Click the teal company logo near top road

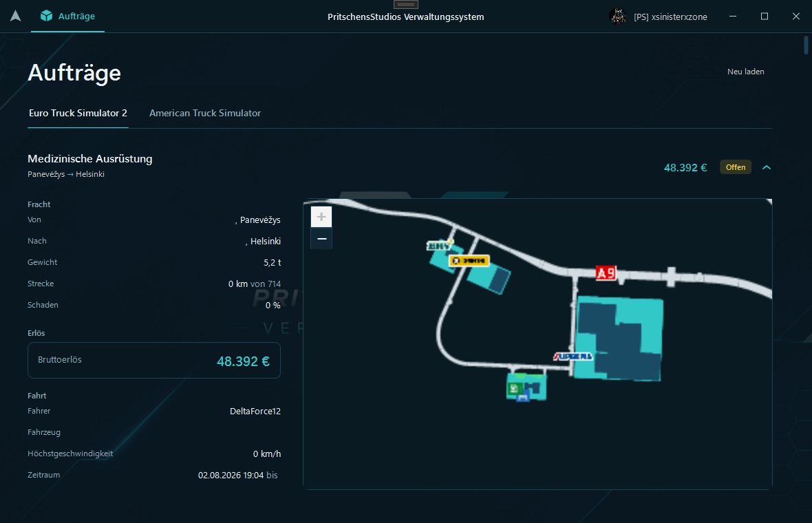[439, 246]
